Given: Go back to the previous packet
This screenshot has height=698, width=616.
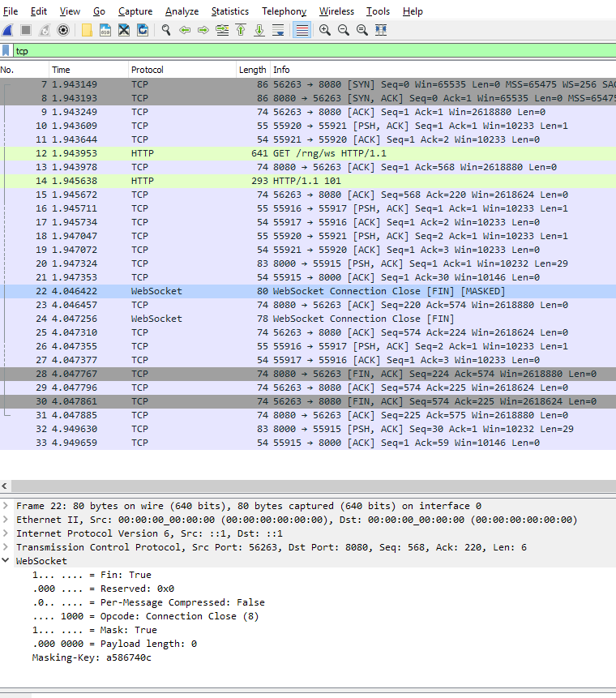Looking at the screenshot, I should (185, 30).
